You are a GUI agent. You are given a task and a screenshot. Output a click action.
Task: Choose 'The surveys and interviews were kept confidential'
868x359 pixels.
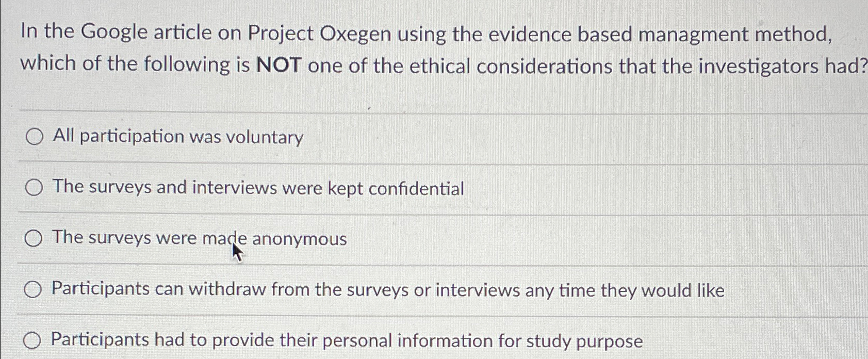point(34,187)
